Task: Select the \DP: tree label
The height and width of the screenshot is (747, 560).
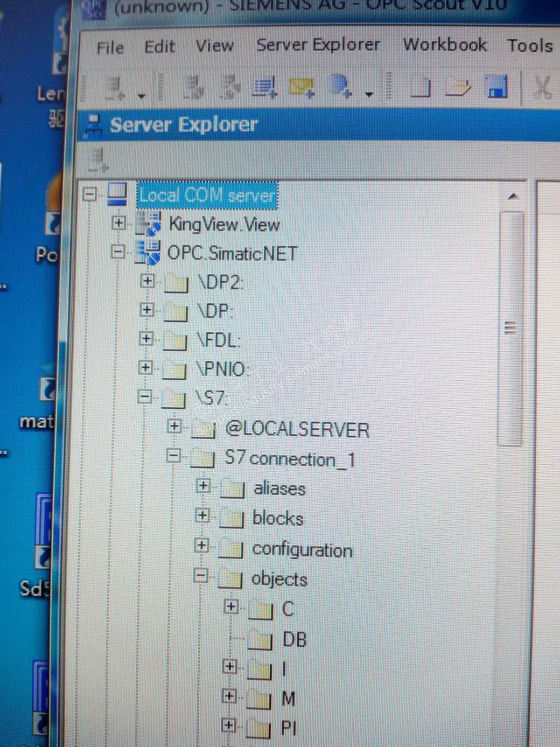Action: (215, 311)
